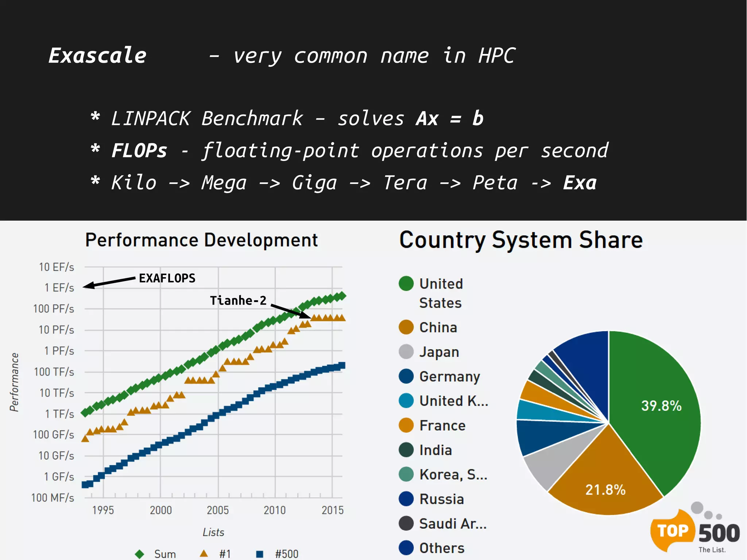Click the 100 GF/s axis label
Image resolution: width=747 pixels, height=560 pixels.
pos(54,435)
